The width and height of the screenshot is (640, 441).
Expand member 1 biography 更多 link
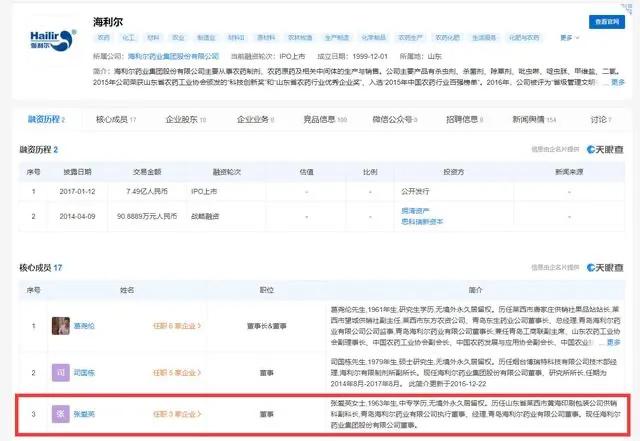coord(613,342)
